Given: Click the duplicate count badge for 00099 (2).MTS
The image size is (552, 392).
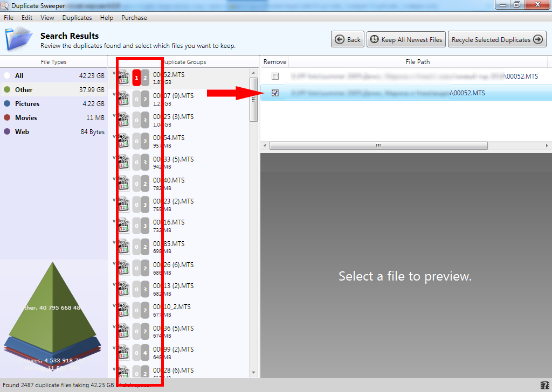Looking at the screenshot, I should pyautogui.click(x=145, y=353).
